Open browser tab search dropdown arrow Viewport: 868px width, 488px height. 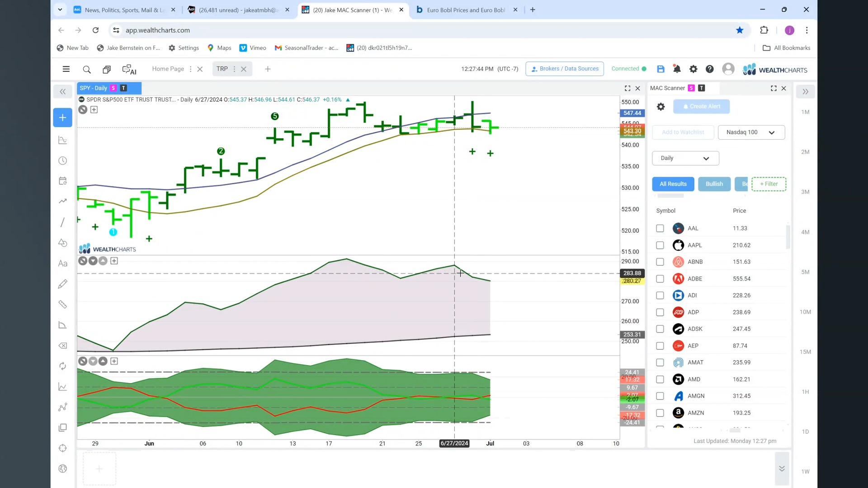[x=60, y=9]
